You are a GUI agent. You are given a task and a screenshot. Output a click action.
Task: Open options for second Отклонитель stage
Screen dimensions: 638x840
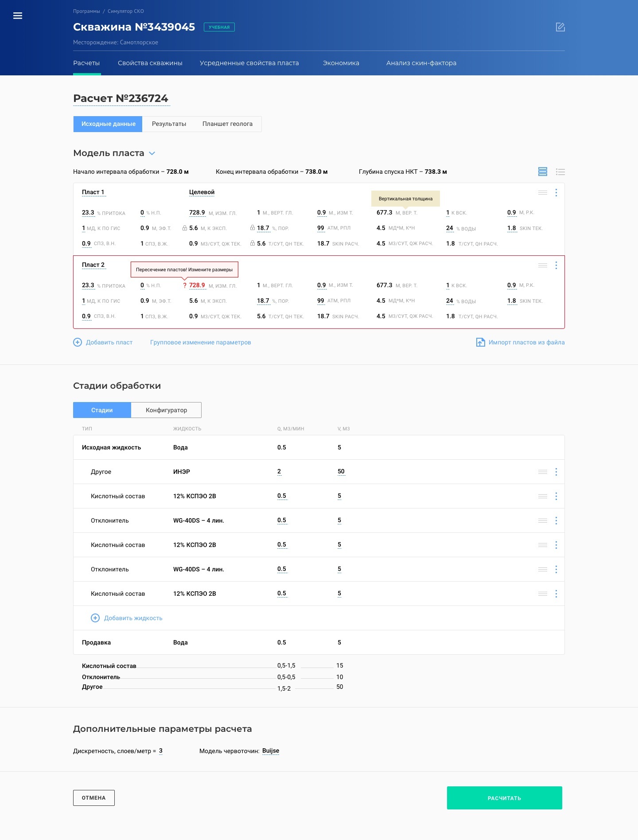point(556,569)
